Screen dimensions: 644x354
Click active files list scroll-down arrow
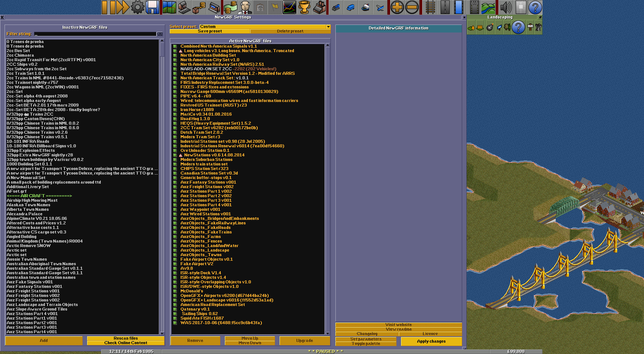pyautogui.click(x=327, y=333)
